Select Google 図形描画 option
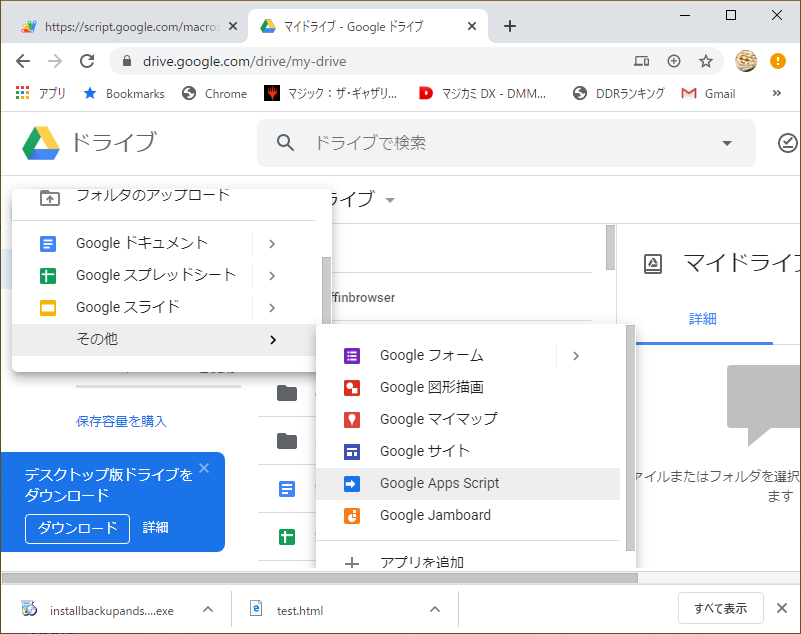This screenshot has width=801, height=634. point(468,388)
